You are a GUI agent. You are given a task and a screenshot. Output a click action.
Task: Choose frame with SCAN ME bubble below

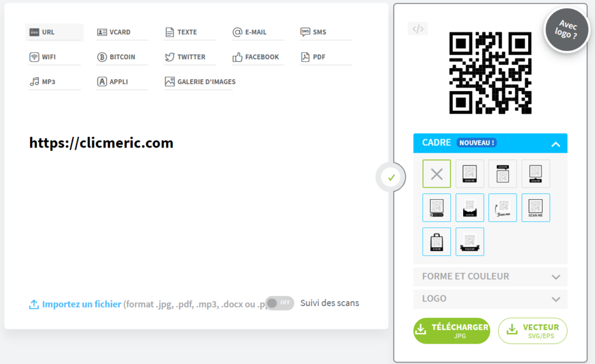(536, 174)
